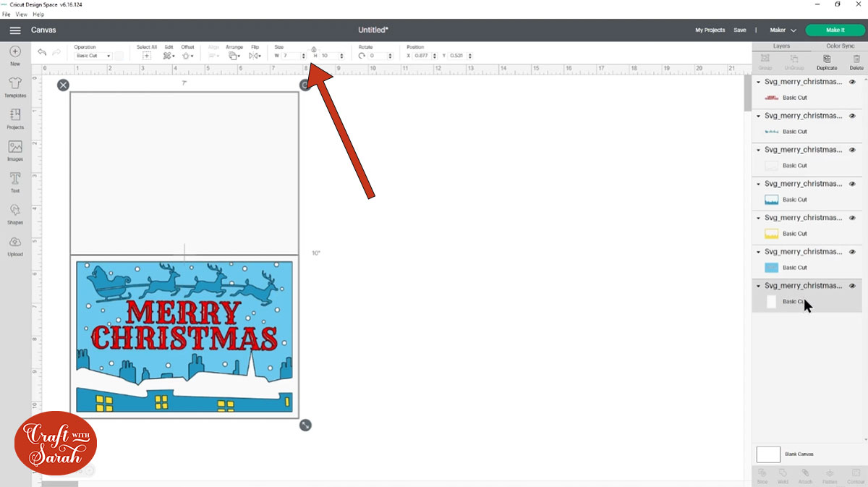Screen dimensions: 868x487
Task: Collapse the teal sleigh layer group
Action: tap(759, 116)
